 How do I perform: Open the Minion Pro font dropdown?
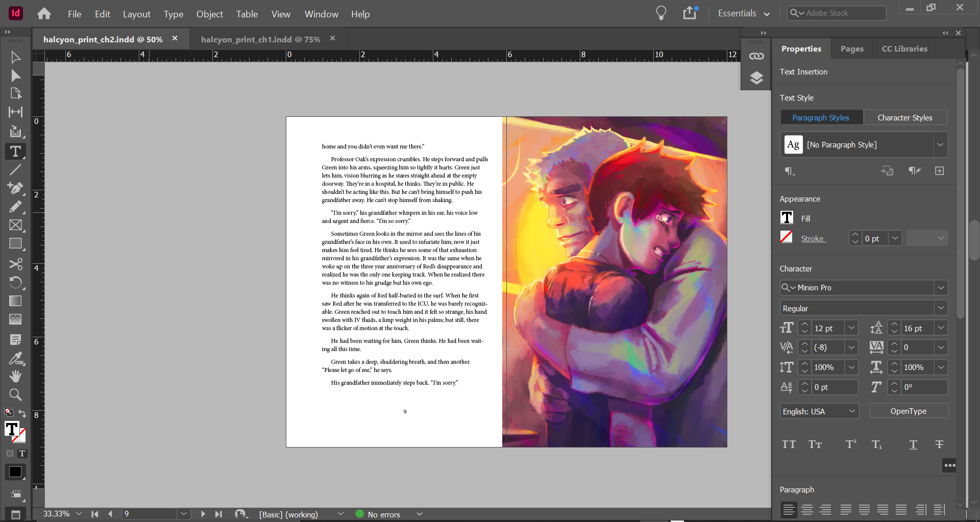click(941, 288)
